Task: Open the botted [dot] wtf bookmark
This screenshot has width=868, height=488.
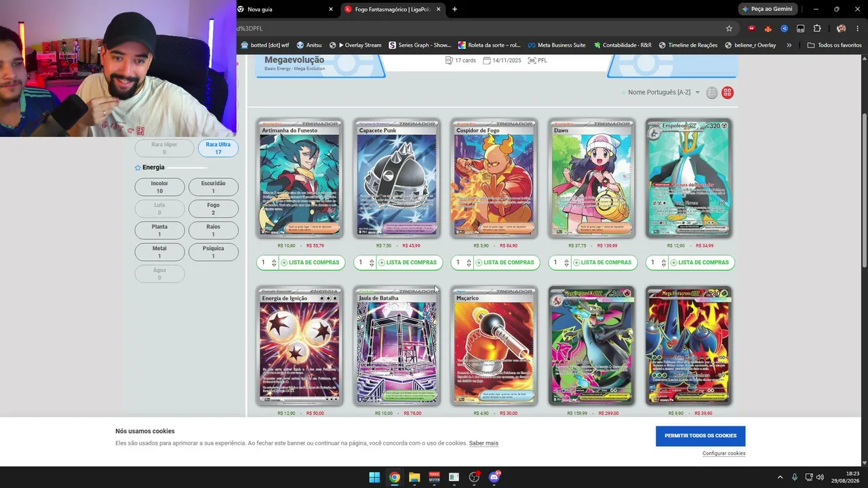Action: 265,45
